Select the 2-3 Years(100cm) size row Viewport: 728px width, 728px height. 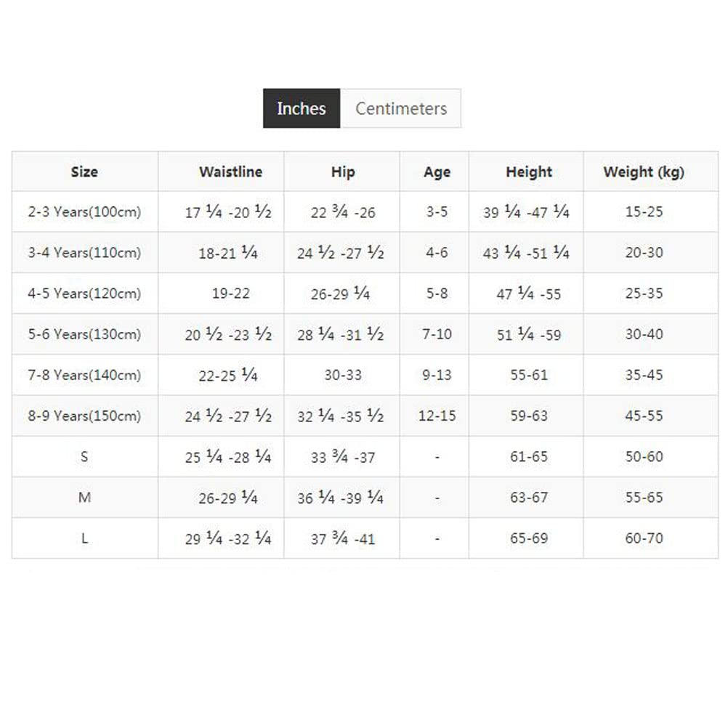[x=365, y=211]
